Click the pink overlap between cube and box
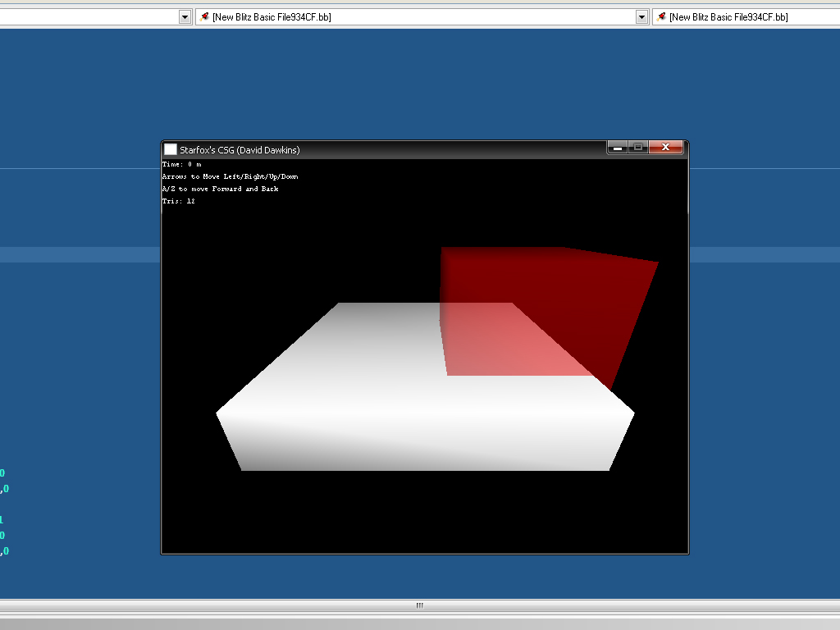The width and height of the screenshot is (840, 630). (x=509, y=345)
